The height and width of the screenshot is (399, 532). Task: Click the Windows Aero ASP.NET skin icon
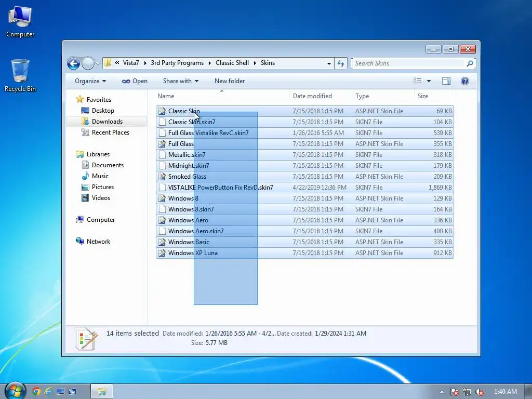(x=162, y=220)
